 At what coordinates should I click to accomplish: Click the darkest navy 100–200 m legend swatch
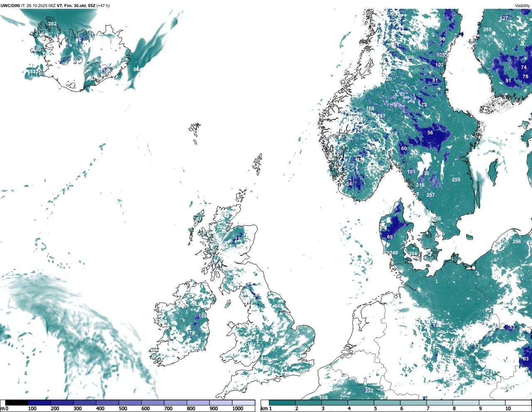39,403
